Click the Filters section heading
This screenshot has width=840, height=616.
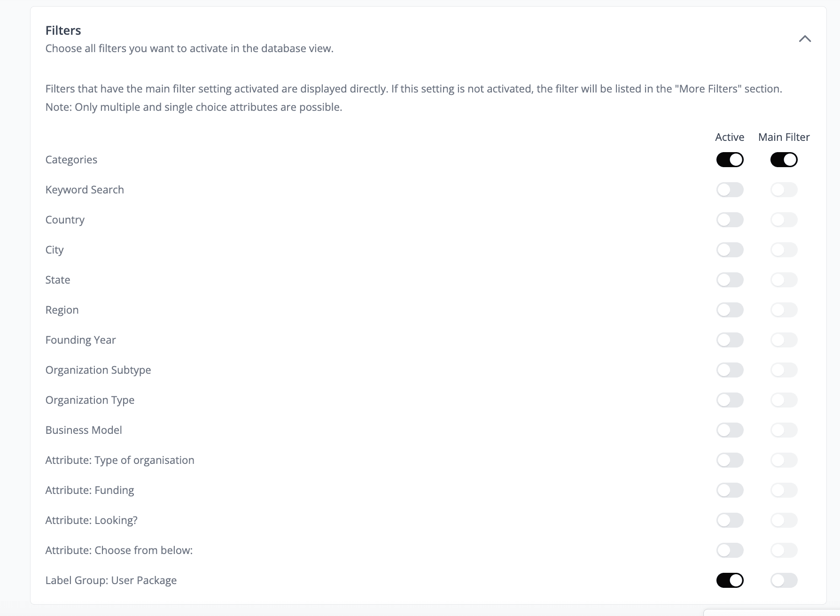pyautogui.click(x=63, y=31)
